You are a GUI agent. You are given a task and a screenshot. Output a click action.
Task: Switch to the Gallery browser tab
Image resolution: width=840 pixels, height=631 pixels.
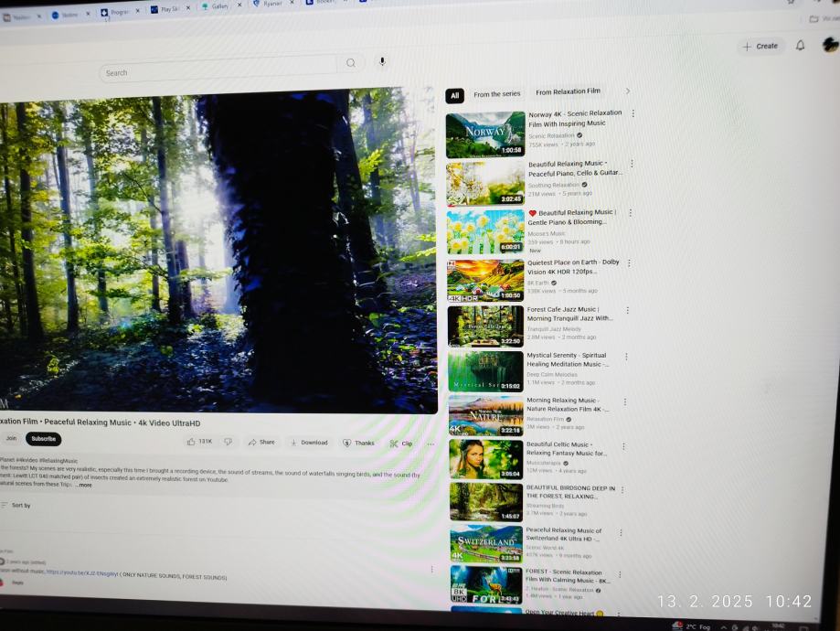pyautogui.click(x=216, y=6)
